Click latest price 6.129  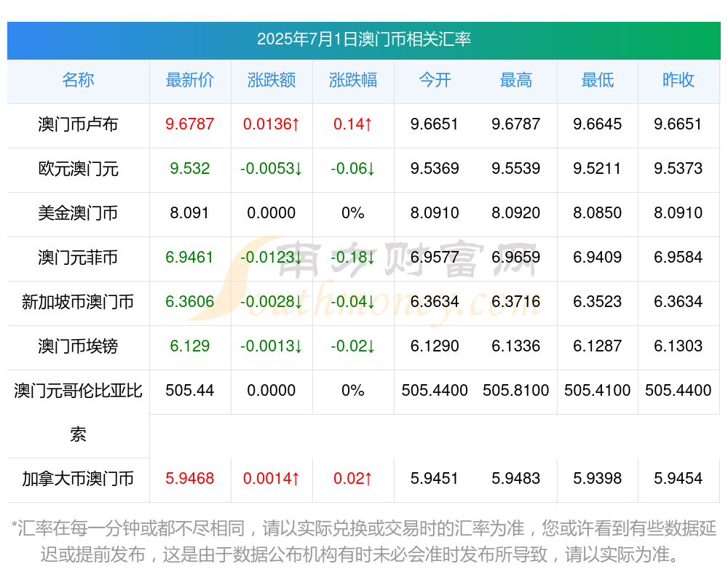click(190, 346)
